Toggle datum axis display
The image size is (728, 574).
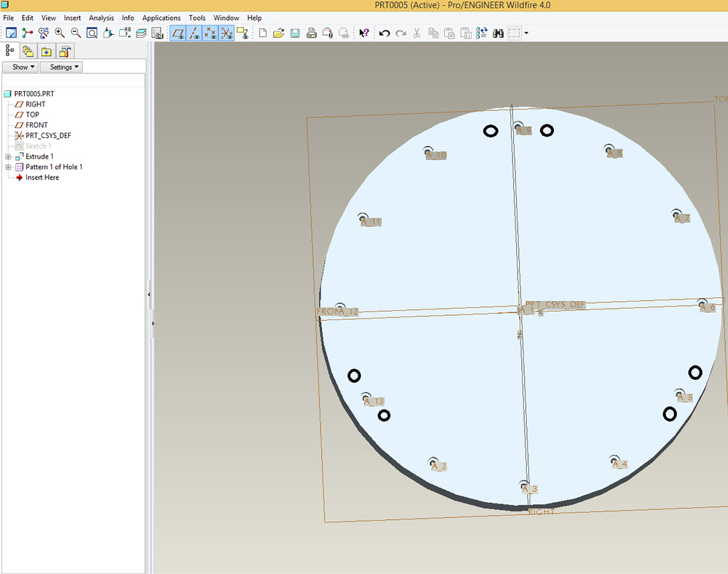click(195, 33)
